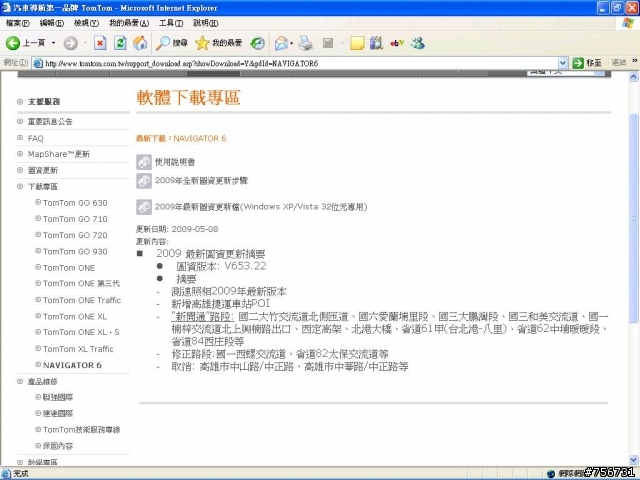
Task: Click the page icon in the address bar
Action: click(38, 63)
